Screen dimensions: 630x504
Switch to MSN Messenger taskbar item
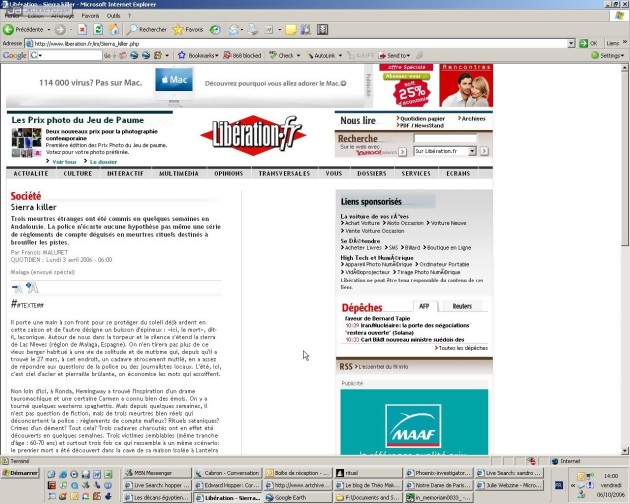point(158,473)
